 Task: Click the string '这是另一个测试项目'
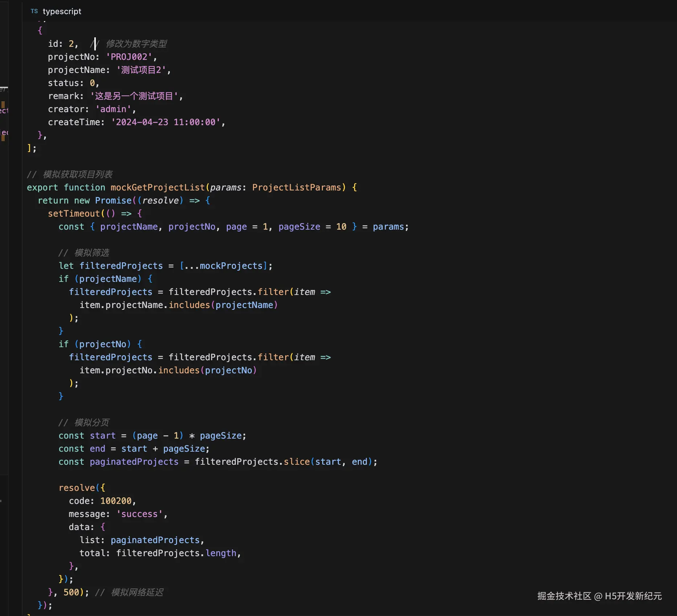pyautogui.click(x=134, y=96)
